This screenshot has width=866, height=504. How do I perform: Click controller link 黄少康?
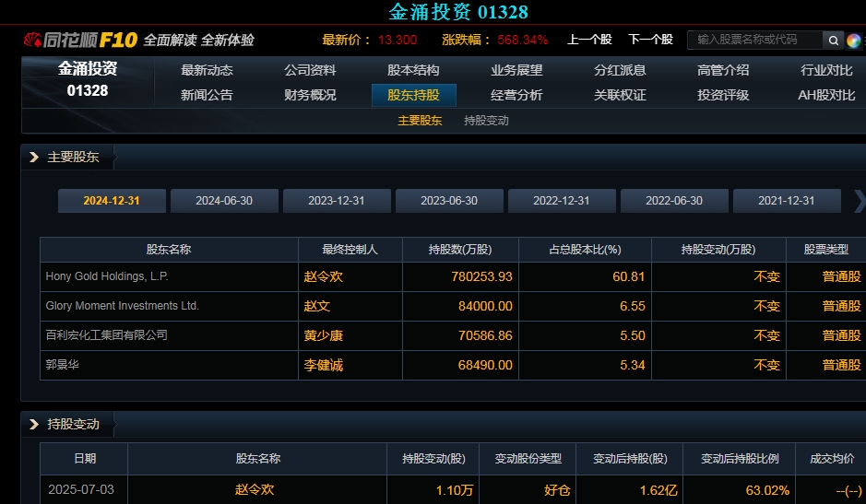click(323, 335)
